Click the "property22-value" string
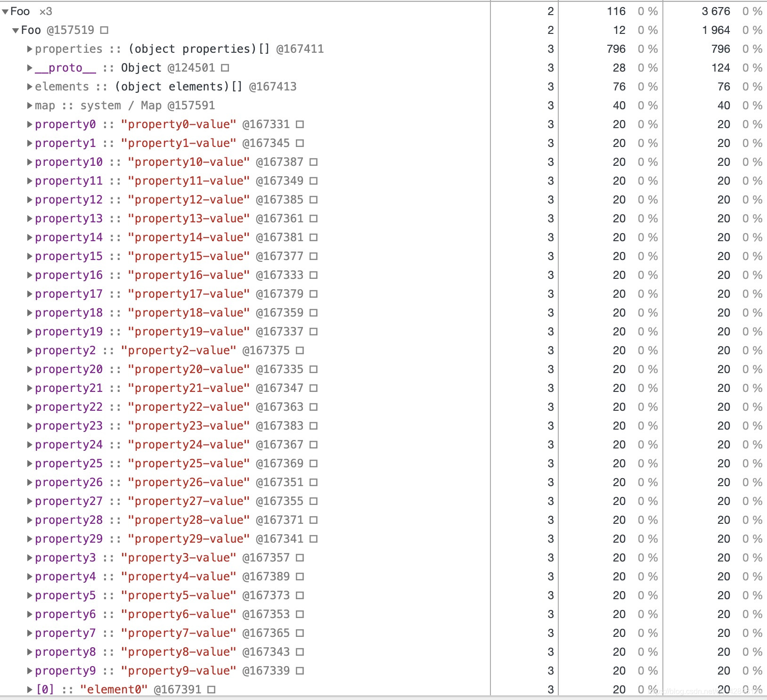The width and height of the screenshot is (767, 700). [x=189, y=407]
